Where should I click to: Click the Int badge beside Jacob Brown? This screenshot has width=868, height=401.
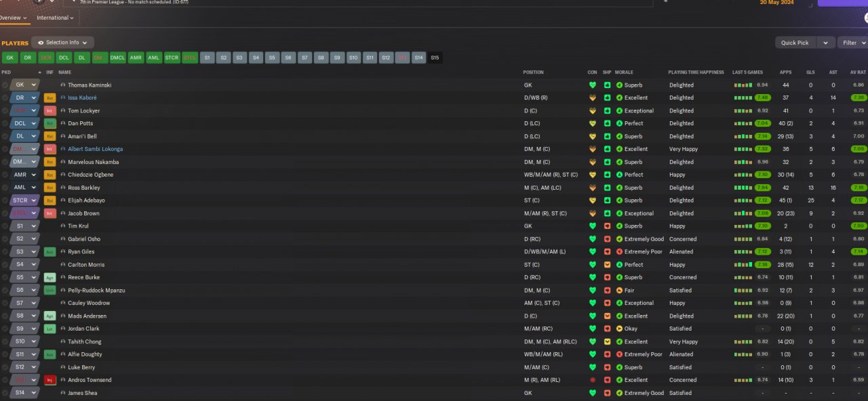coord(50,213)
